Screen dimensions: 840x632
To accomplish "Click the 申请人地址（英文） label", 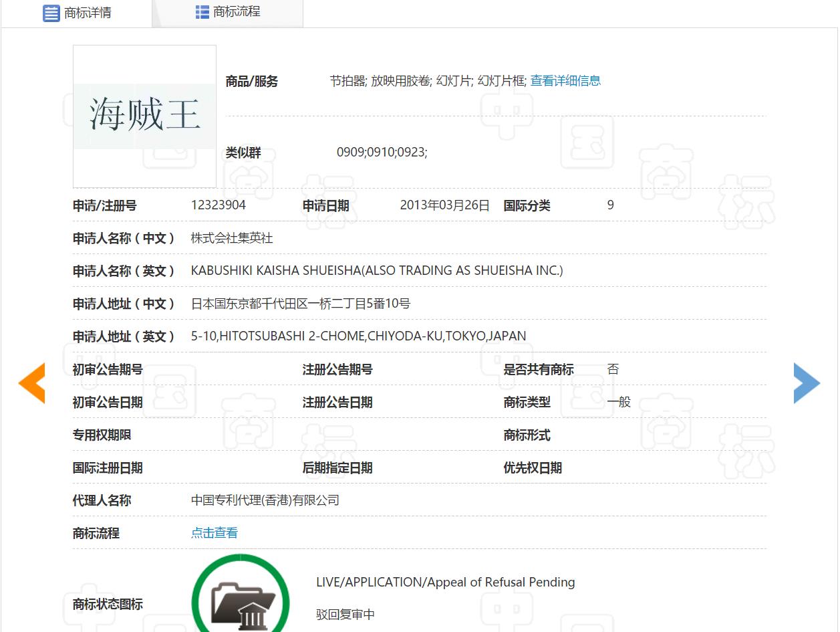I will coord(124,336).
